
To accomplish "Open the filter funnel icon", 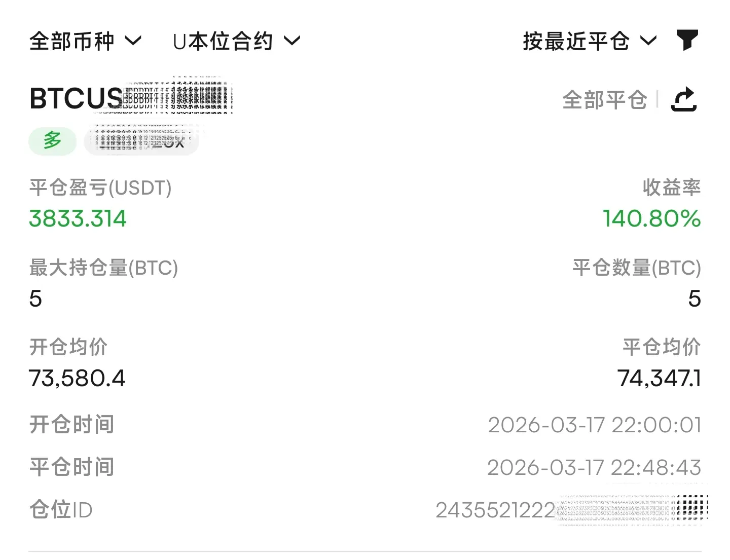I will point(687,40).
